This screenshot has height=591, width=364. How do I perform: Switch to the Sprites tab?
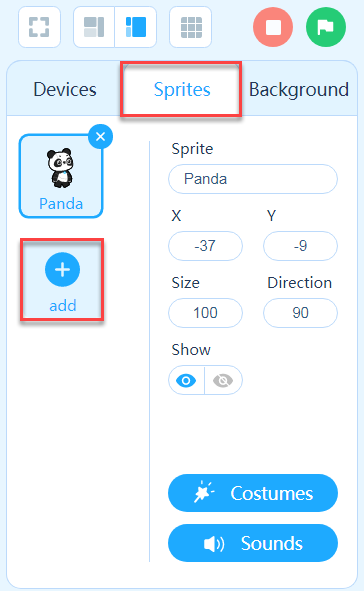pyautogui.click(x=182, y=89)
